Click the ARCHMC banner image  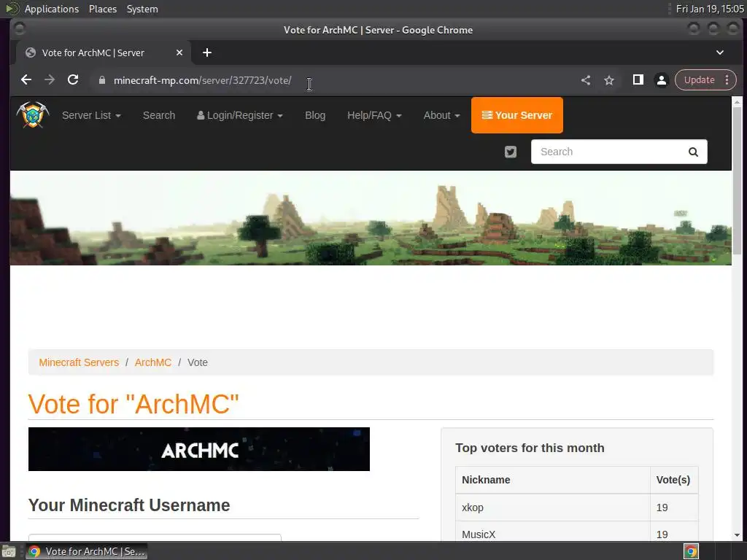point(198,449)
